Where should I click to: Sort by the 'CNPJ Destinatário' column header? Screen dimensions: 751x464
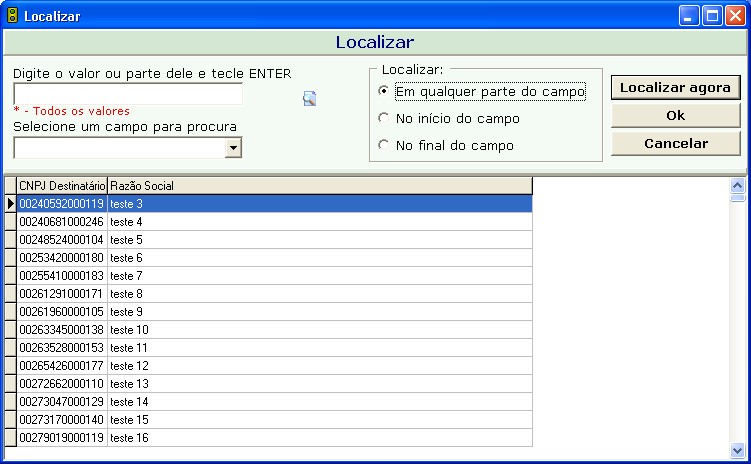pyautogui.click(x=61, y=186)
